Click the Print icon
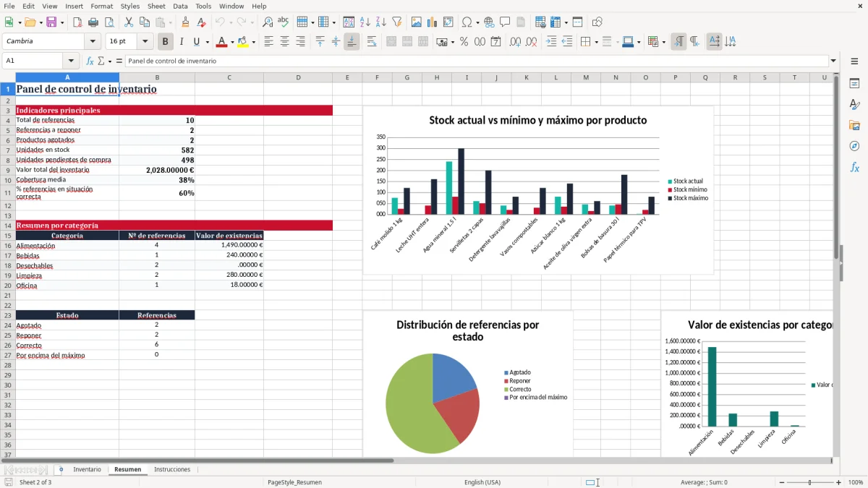The width and height of the screenshot is (868, 488). pyautogui.click(x=93, y=22)
